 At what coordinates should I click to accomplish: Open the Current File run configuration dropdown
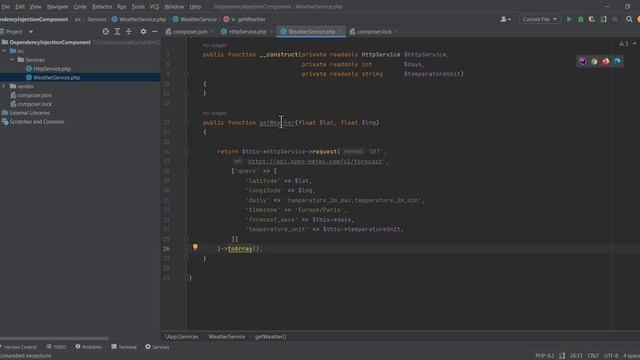coord(539,19)
